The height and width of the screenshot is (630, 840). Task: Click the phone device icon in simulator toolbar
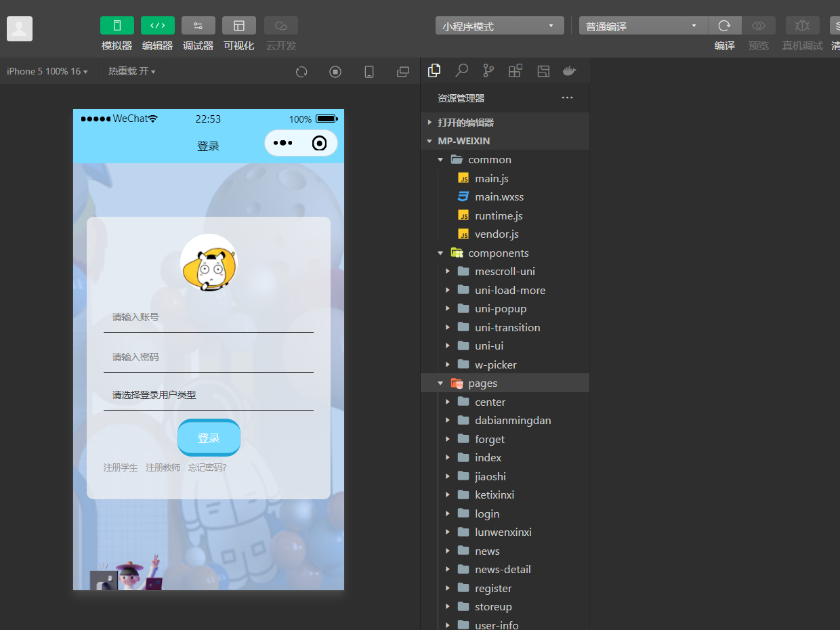369,72
